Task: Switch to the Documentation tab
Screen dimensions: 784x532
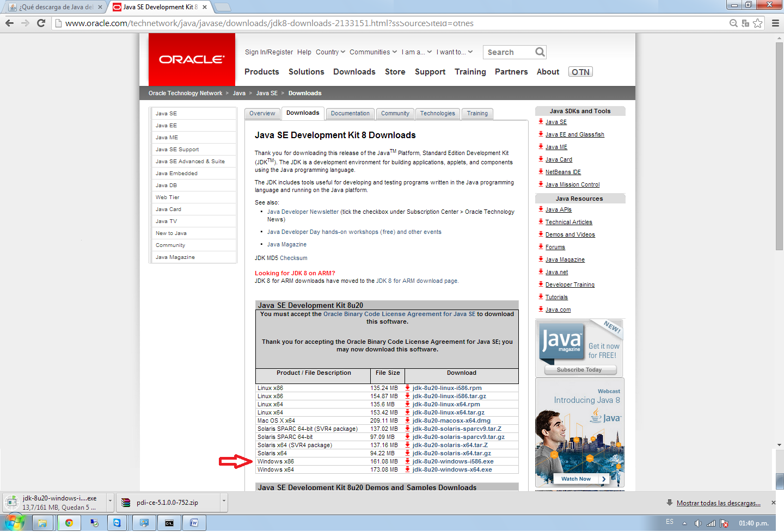Action: (350, 113)
